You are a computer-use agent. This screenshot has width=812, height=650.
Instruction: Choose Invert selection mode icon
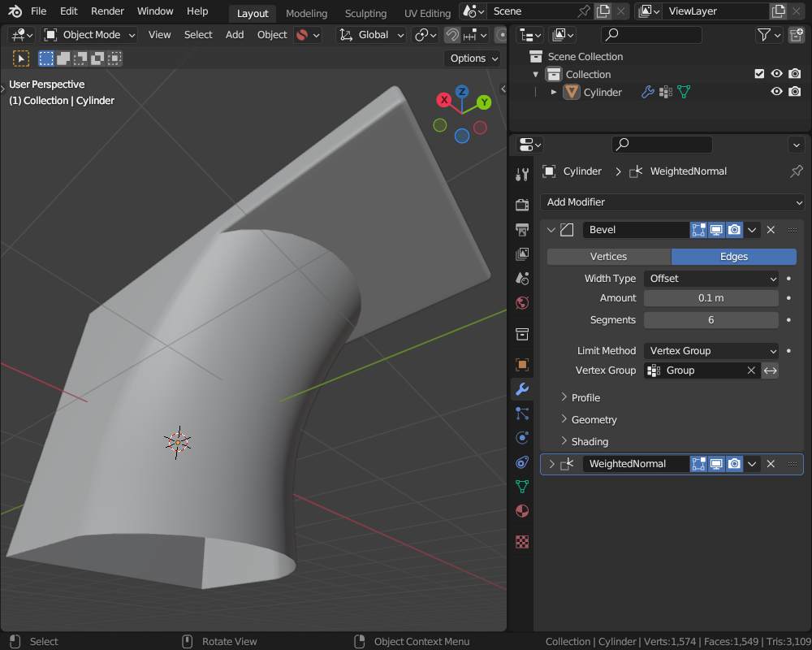click(97, 58)
